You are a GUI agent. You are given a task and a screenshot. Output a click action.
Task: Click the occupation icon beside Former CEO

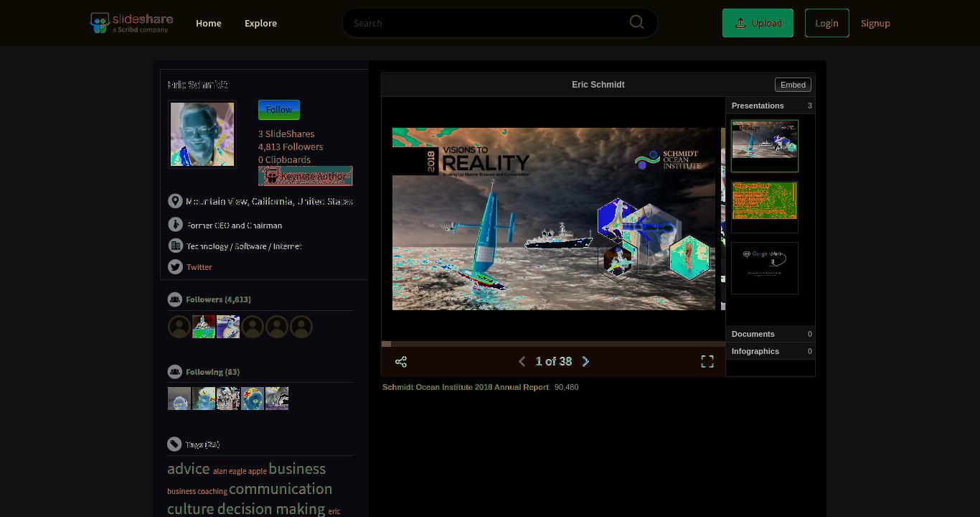coord(175,225)
